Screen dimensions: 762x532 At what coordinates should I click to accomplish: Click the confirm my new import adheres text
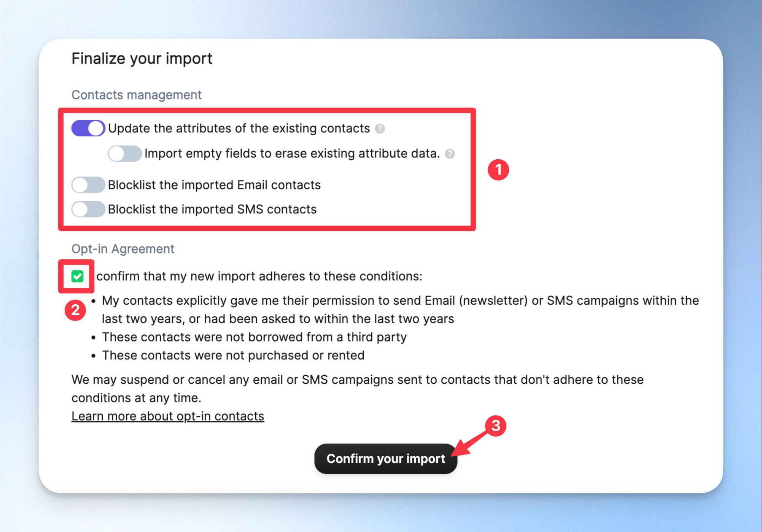(x=259, y=276)
